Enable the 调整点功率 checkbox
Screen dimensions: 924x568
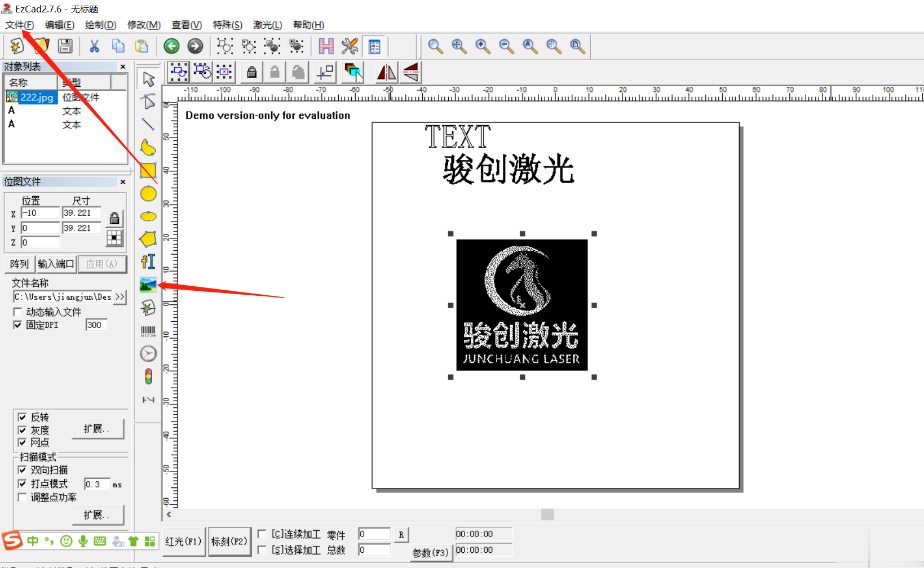(x=22, y=498)
